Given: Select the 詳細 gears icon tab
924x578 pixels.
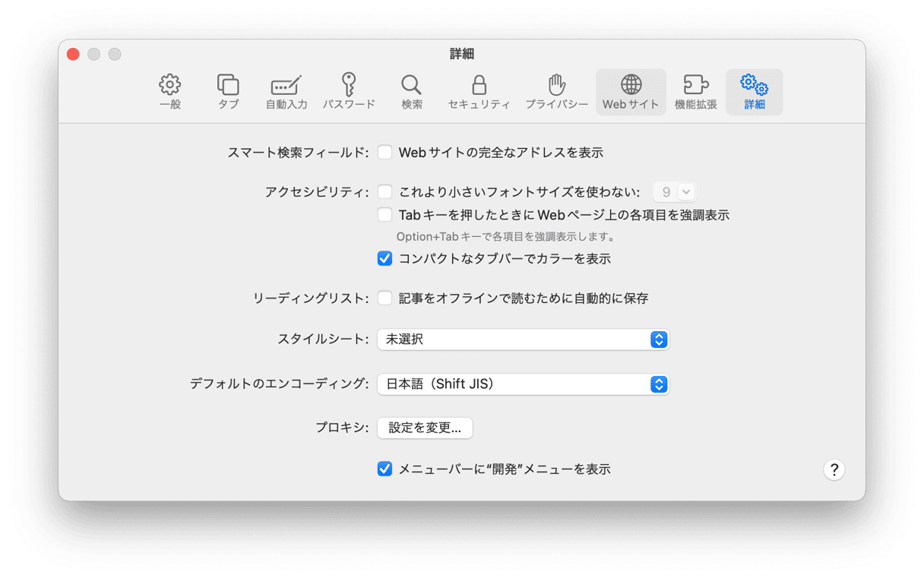Looking at the screenshot, I should point(755,93).
